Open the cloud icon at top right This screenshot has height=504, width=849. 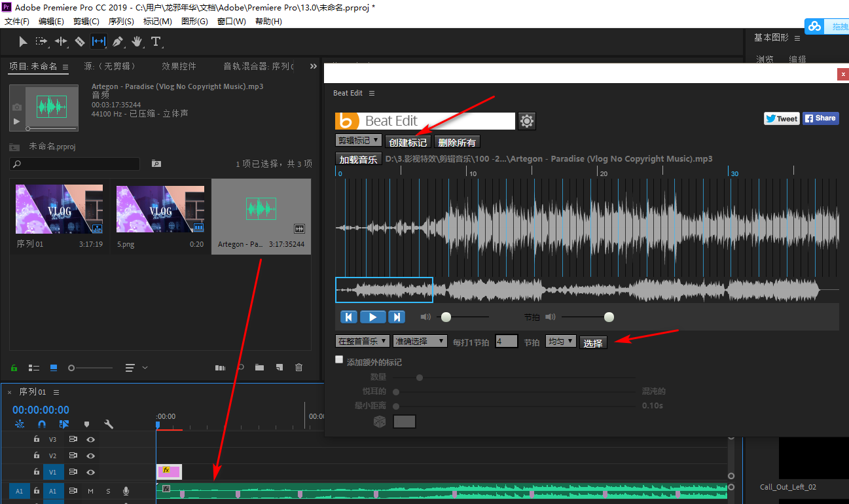coord(814,26)
